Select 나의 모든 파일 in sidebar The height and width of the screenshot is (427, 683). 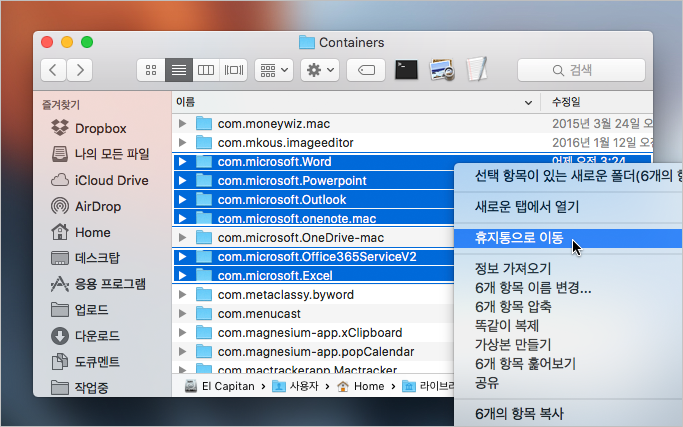[x=100, y=154]
